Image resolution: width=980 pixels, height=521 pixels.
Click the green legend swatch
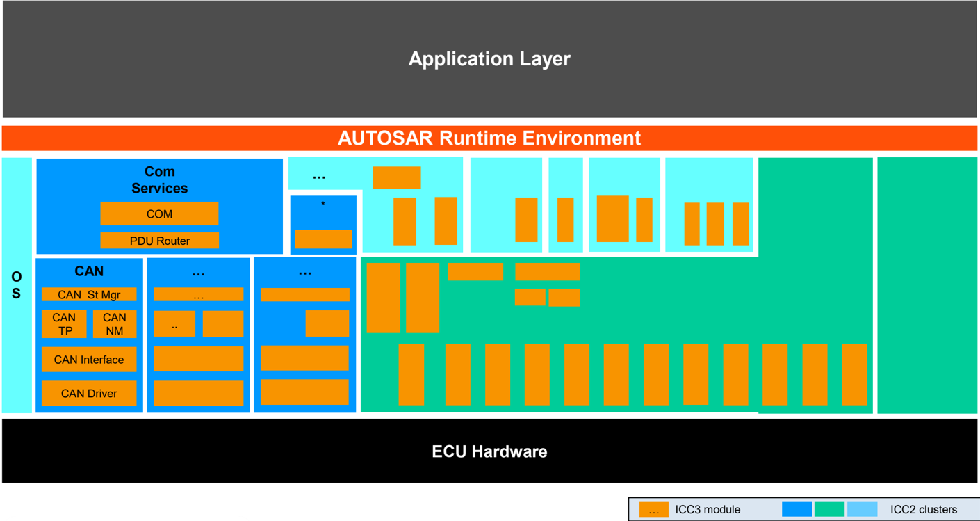coord(829,509)
